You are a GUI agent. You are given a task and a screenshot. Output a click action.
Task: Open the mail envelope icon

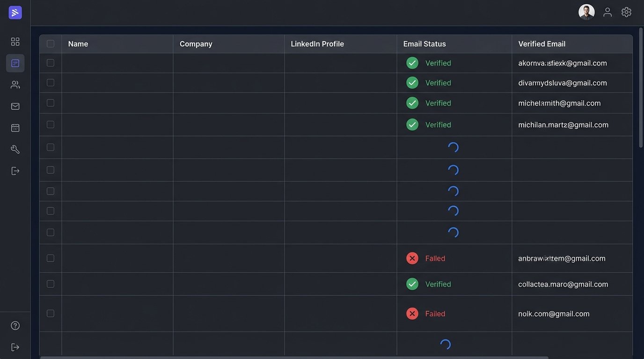coord(15,106)
